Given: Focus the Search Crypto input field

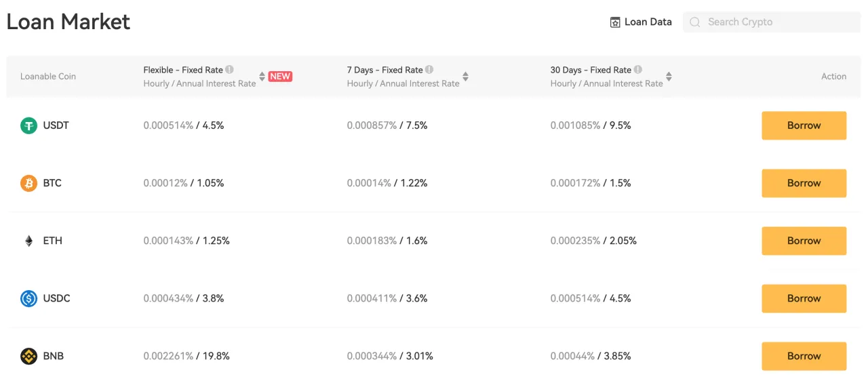Looking at the screenshot, I should click(772, 22).
